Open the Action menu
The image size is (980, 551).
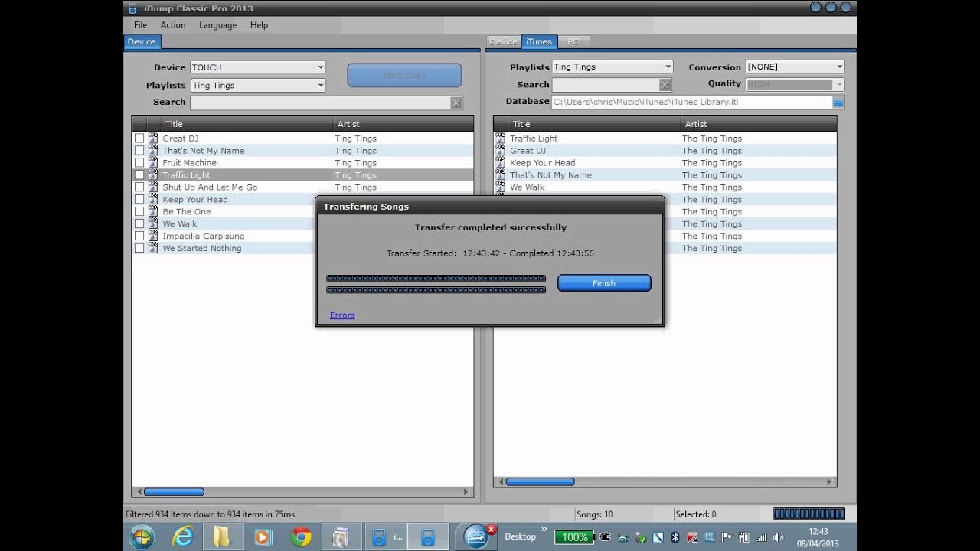tap(173, 25)
